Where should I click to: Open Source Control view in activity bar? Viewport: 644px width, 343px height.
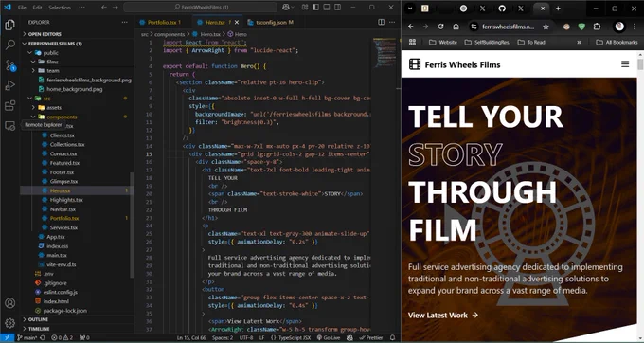coord(9,64)
